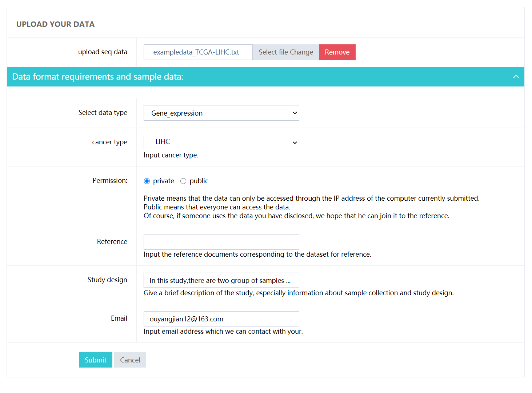Click 'Of course, if someone uses the data' text
Viewport: 532px width, 393px height.
pos(296,216)
